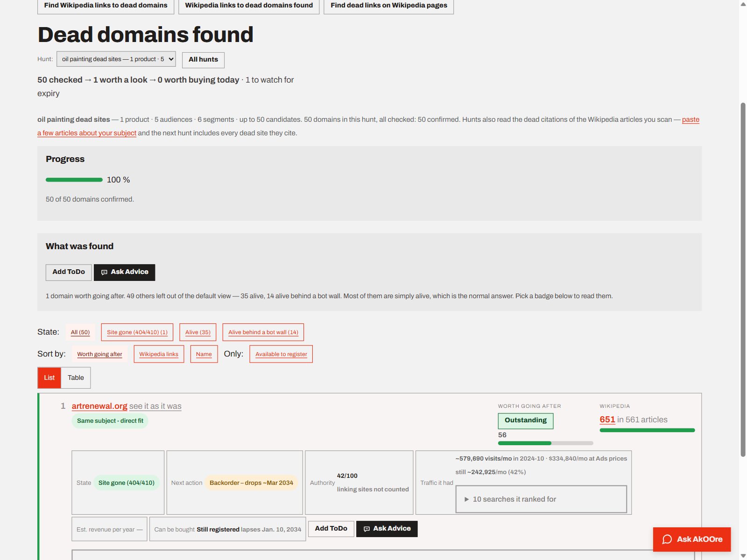This screenshot has width=747, height=560.
Task: Sort results by Name
Action: 204,354
